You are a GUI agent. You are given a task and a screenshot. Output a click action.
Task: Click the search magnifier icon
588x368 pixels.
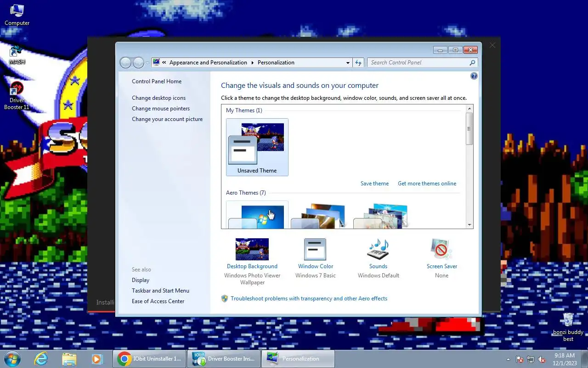click(472, 63)
